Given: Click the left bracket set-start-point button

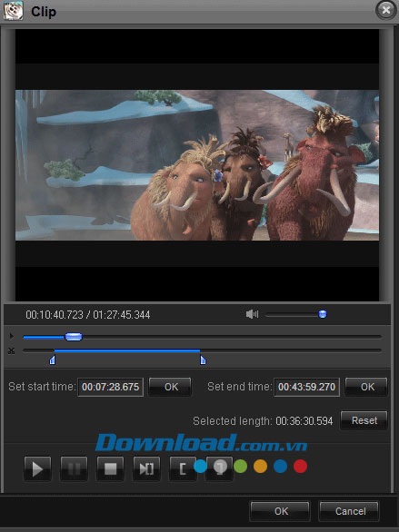Looking at the screenshot, I should [x=183, y=468].
